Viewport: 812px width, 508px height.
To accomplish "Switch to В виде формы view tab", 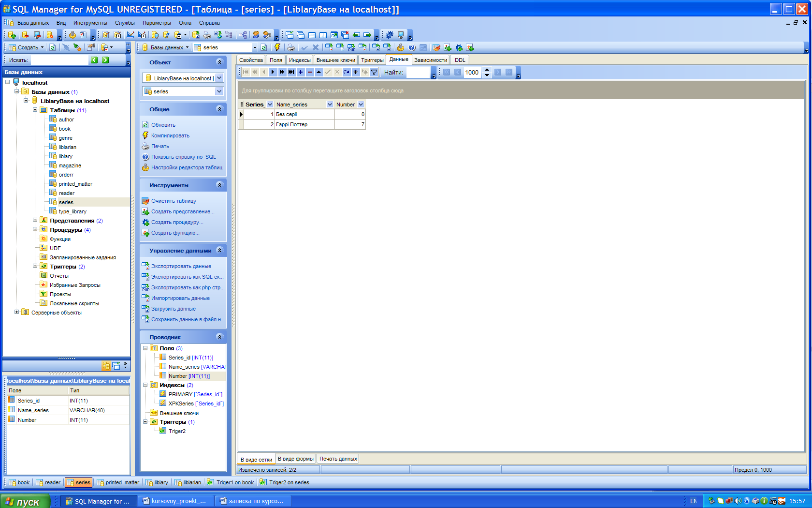I will pos(296,459).
